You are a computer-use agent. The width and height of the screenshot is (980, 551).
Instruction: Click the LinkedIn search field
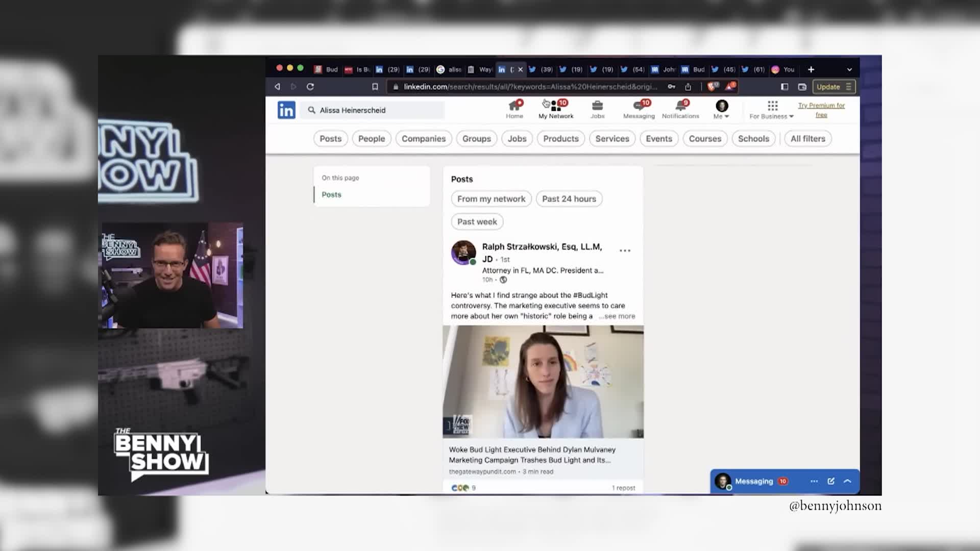[373, 110]
